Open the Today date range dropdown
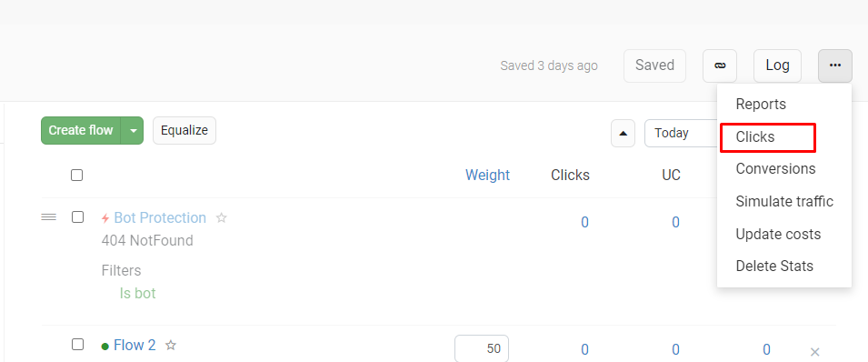 [x=681, y=133]
